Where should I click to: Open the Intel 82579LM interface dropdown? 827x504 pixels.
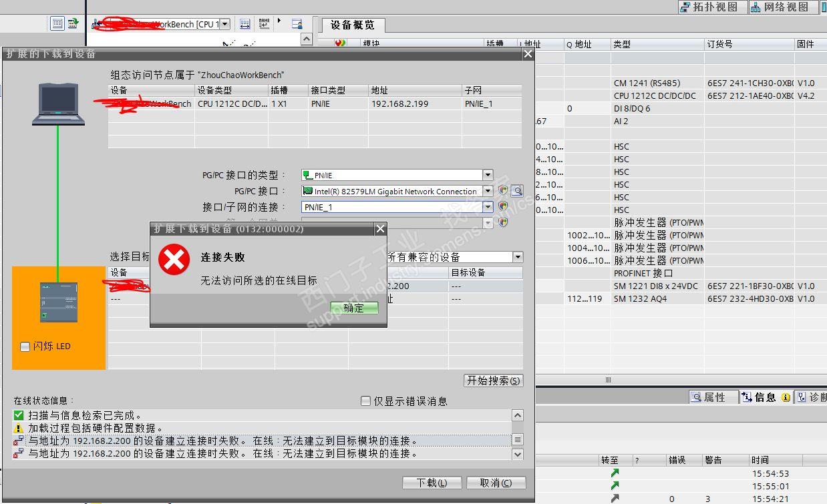[488, 191]
